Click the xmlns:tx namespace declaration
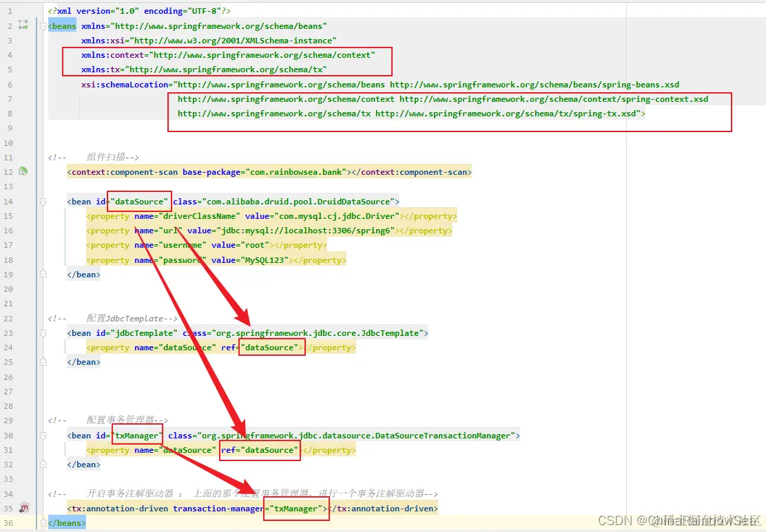766x532 pixels. 204,70
